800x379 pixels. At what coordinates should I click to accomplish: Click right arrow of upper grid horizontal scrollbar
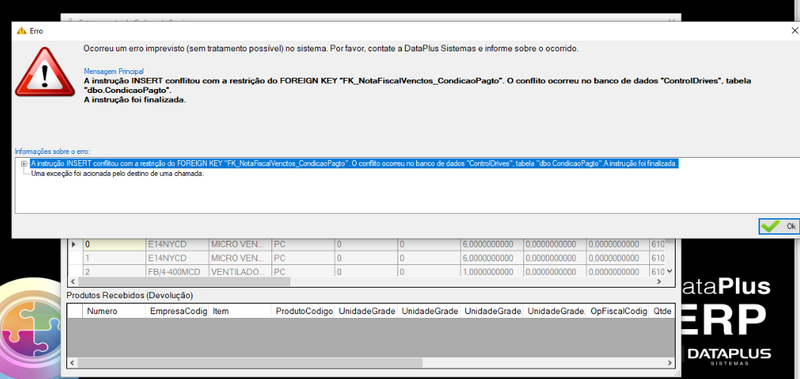coord(659,282)
